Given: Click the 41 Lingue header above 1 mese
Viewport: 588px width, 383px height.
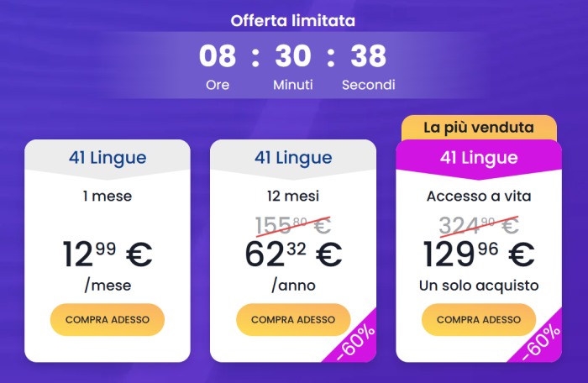Looking at the screenshot, I should (x=108, y=157).
